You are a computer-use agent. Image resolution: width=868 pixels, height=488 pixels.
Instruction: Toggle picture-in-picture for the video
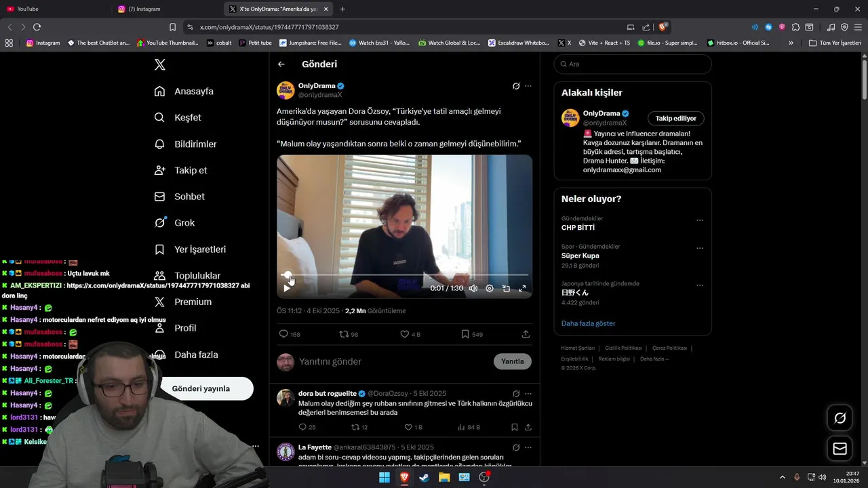point(506,288)
